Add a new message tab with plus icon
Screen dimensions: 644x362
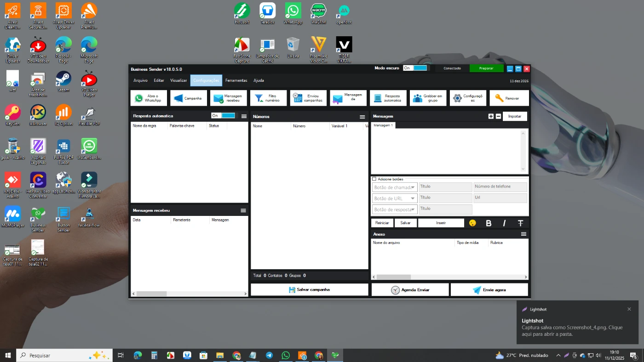tap(491, 117)
